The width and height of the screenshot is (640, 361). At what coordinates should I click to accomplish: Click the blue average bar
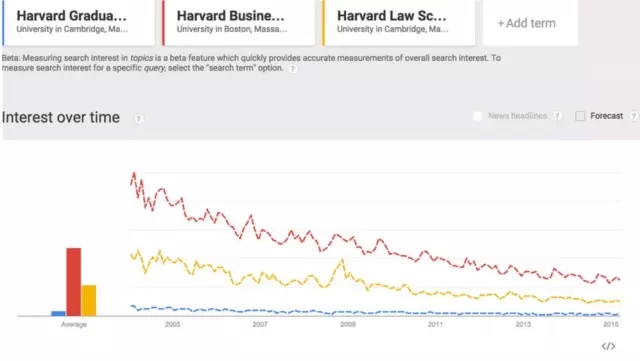tap(58, 313)
